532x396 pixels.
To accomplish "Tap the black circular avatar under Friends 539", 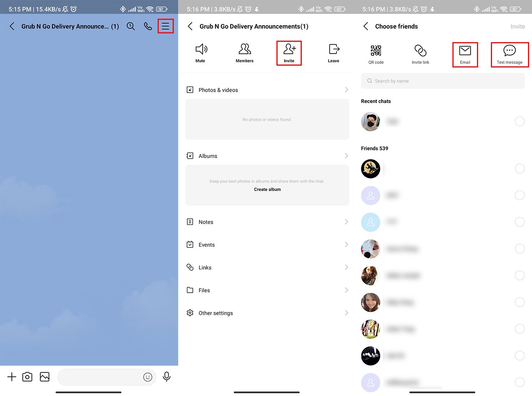I will tap(370, 169).
